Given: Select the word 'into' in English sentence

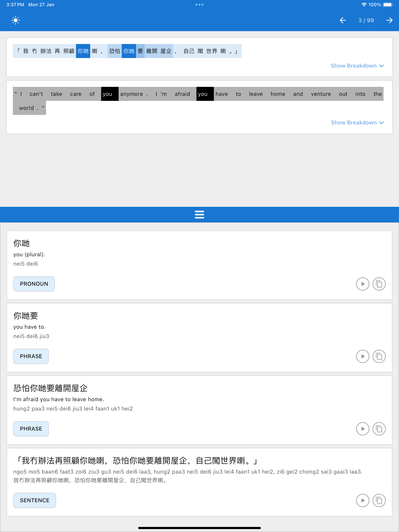Looking at the screenshot, I should pyautogui.click(x=360, y=94).
